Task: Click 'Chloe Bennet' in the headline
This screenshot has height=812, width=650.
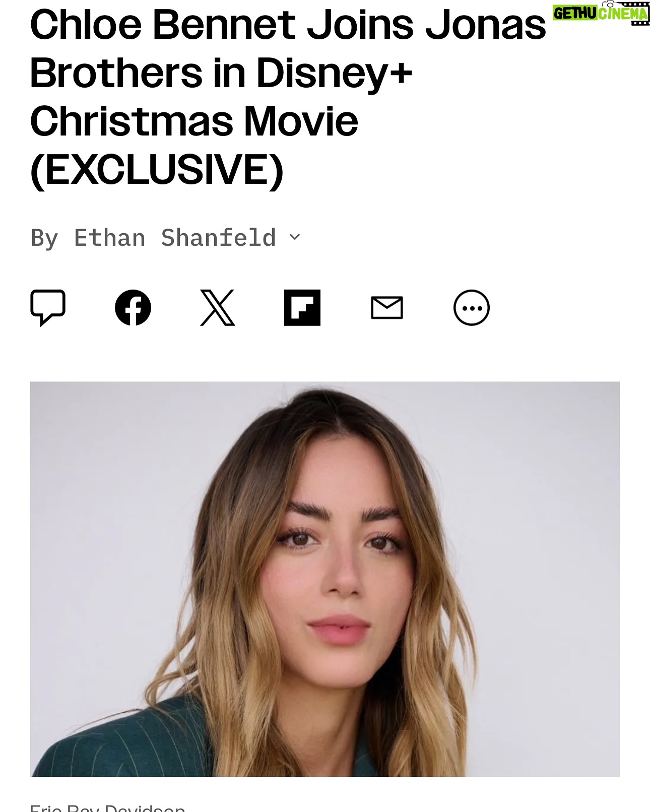Action: tap(163, 25)
